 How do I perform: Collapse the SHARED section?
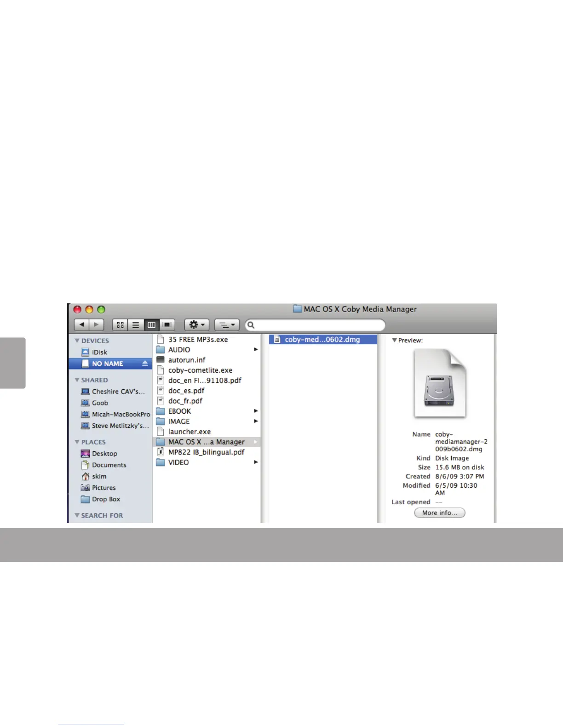pos(77,380)
